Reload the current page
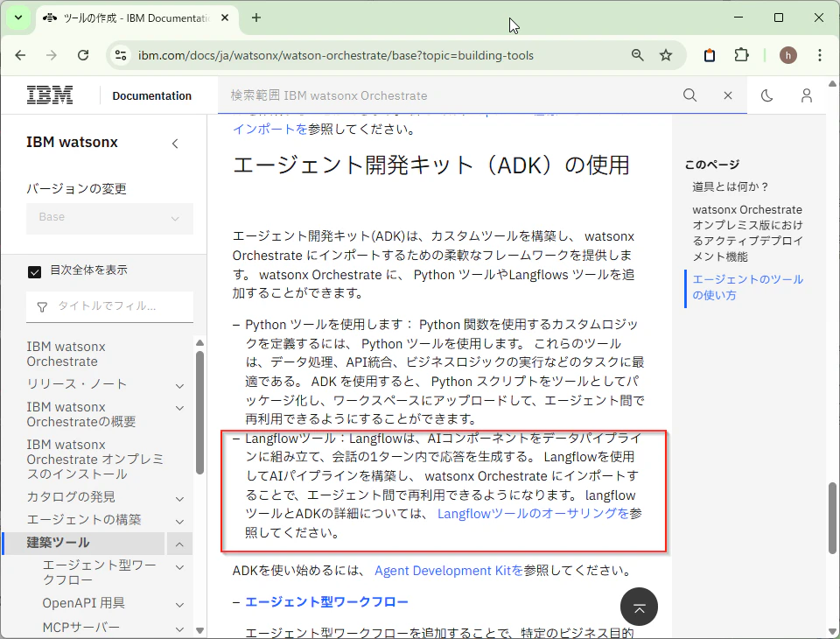The image size is (840, 639). point(83,55)
